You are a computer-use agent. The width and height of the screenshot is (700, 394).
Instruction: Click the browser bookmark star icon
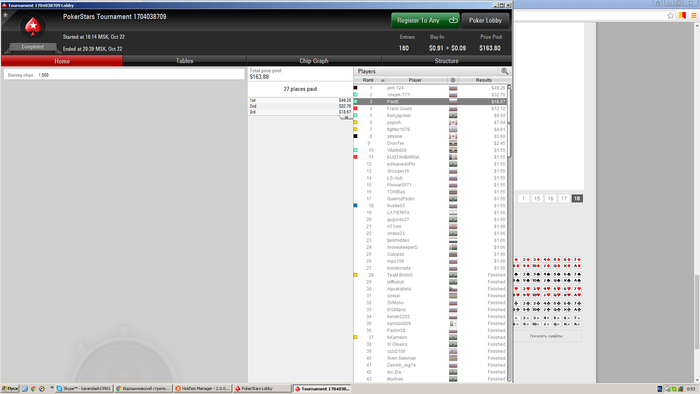click(670, 16)
